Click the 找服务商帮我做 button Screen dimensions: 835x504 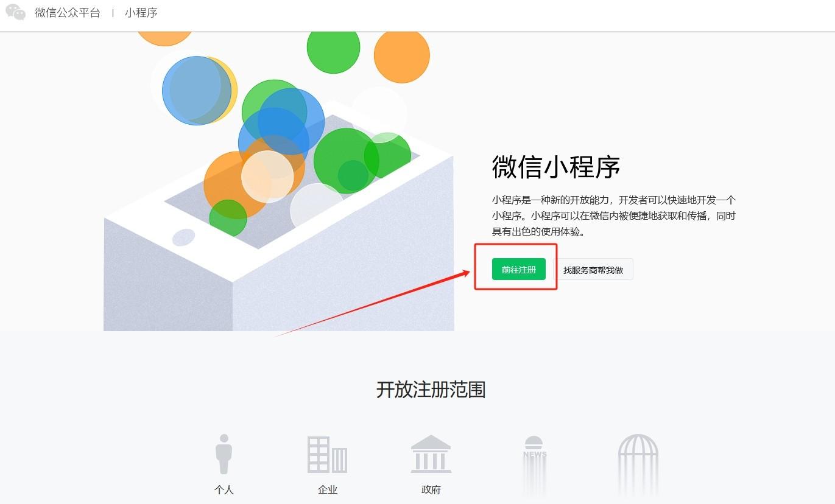coord(593,270)
